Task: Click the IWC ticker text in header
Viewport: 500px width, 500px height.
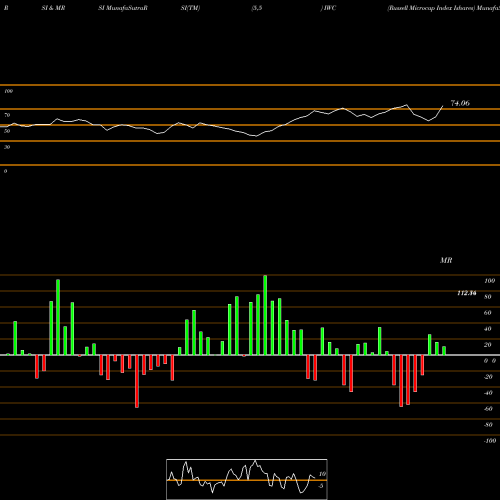Action: (330, 8)
